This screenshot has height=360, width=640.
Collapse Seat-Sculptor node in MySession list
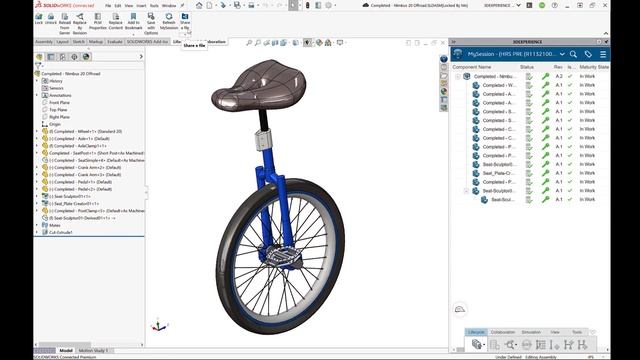point(466,191)
